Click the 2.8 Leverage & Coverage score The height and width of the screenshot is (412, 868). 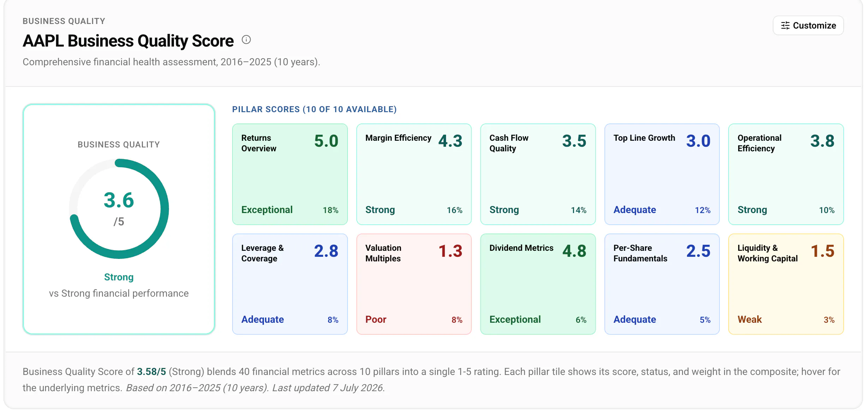click(x=326, y=251)
